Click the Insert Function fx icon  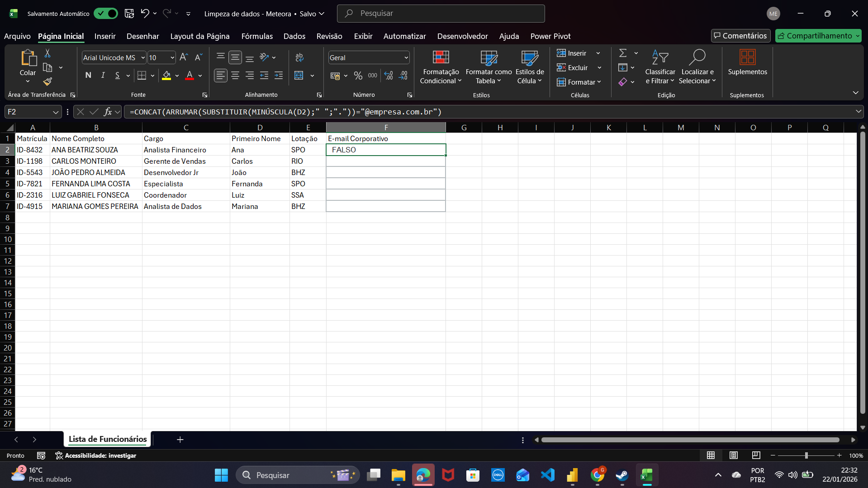tap(108, 112)
